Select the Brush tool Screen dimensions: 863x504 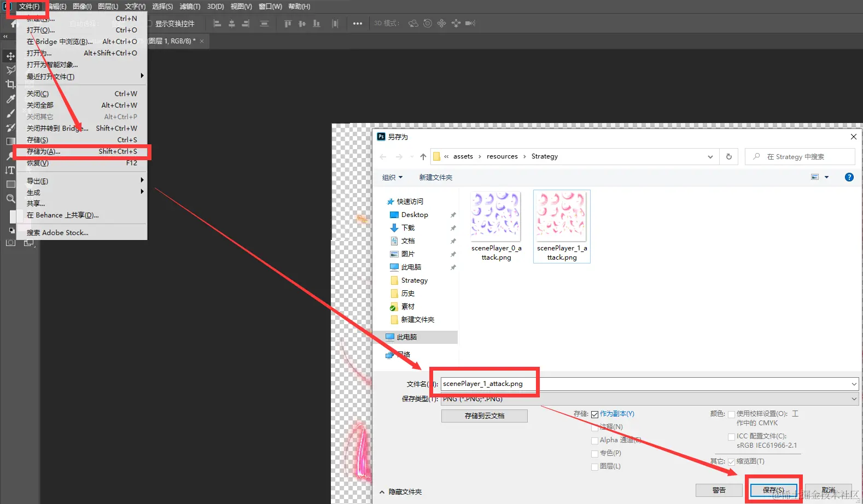[x=10, y=113]
